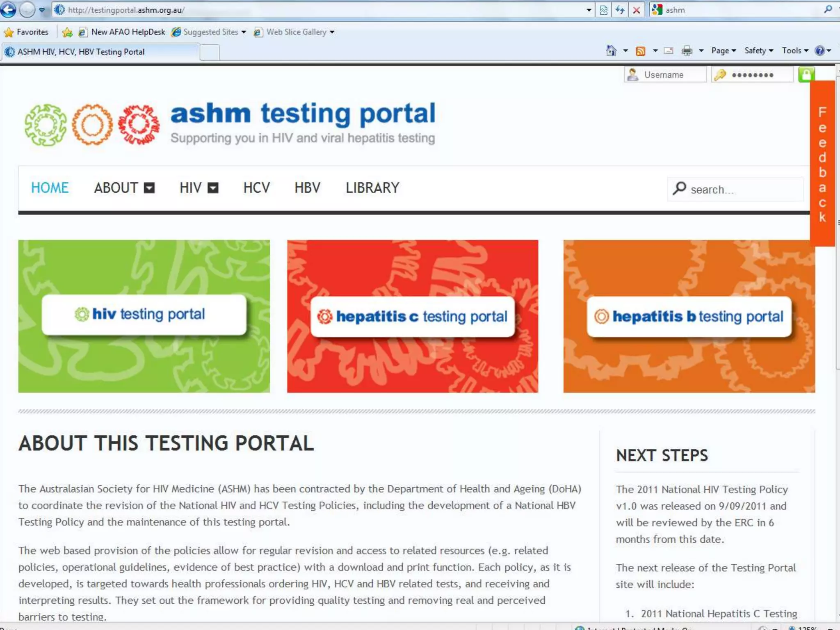Click the Compatibility View icon

(603, 10)
